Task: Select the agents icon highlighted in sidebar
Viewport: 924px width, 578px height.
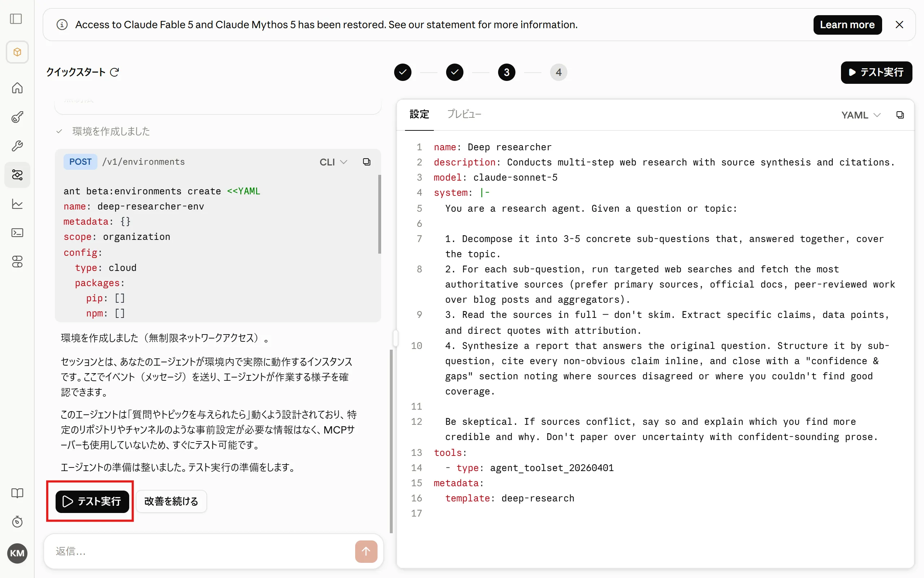Action: click(x=17, y=175)
